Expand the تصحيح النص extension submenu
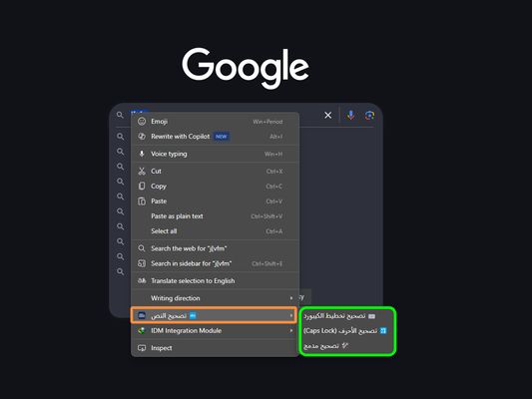The image size is (532, 399). pyautogui.click(x=214, y=315)
